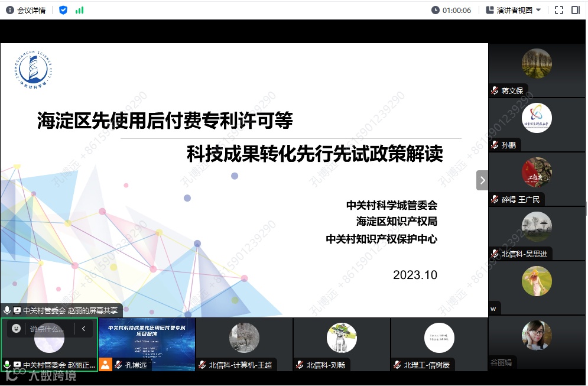This screenshot has height=386, width=588.
Task: Select 北信科-计算机-王超 participant avatar
Action: tap(244, 338)
